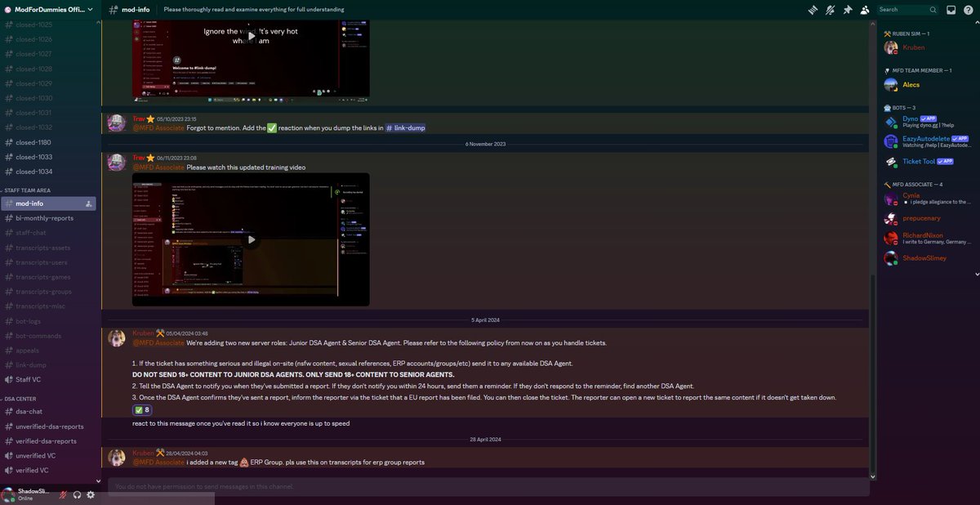Join verified VC voice channel
This screenshot has height=505, width=980.
pyautogui.click(x=49, y=470)
